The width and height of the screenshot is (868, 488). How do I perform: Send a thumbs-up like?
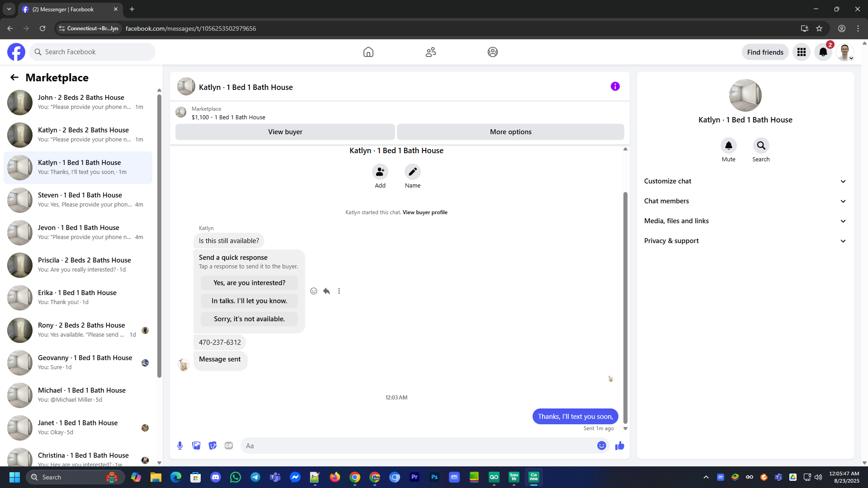tap(619, 446)
